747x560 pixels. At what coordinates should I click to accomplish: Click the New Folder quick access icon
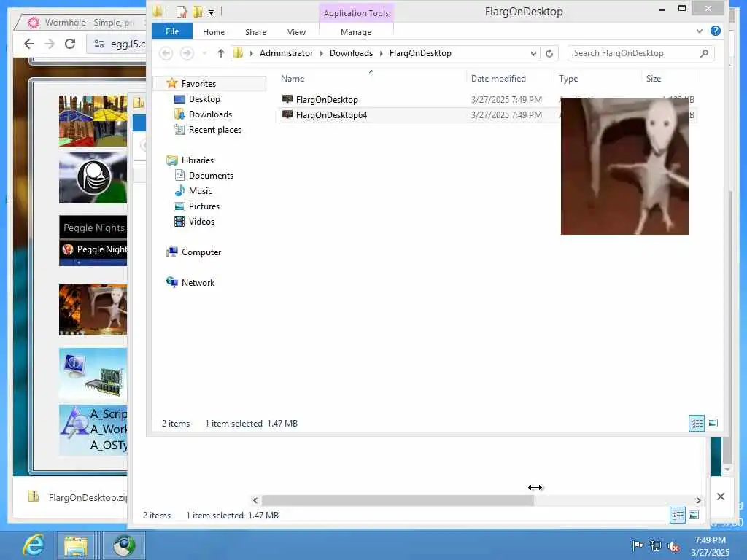(197, 12)
